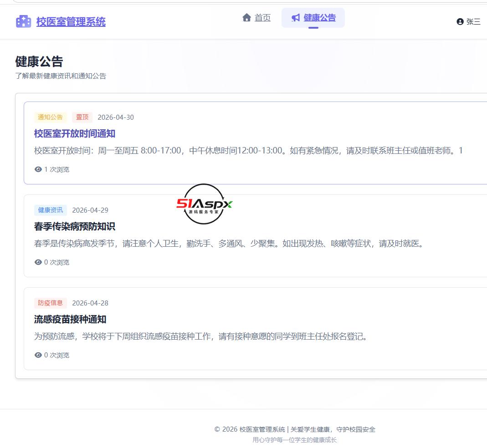
Task: Click the 健康公告 page heading
Action: pos(39,61)
